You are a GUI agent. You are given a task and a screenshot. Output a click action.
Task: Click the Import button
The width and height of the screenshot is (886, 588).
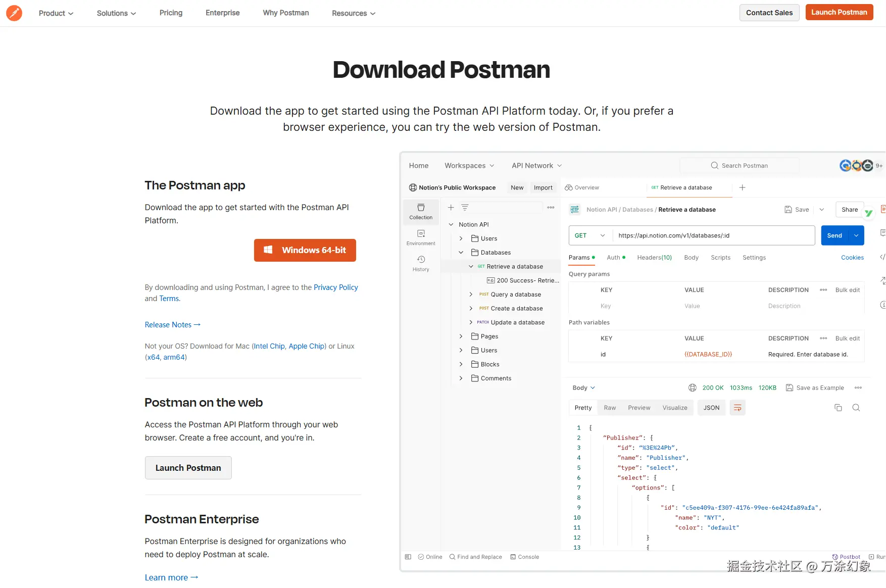coord(543,187)
